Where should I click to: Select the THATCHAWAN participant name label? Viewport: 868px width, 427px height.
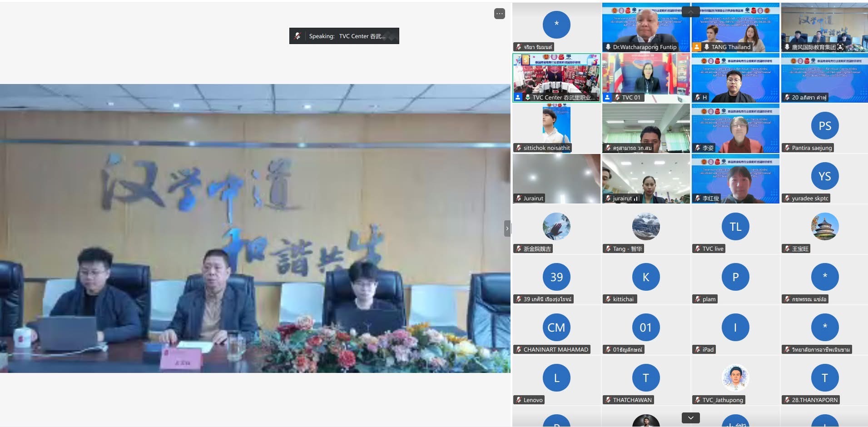tap(632, 400)
